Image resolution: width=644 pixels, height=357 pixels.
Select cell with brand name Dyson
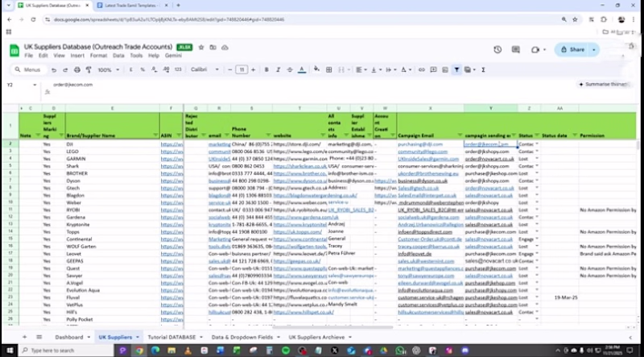(112, 181)
